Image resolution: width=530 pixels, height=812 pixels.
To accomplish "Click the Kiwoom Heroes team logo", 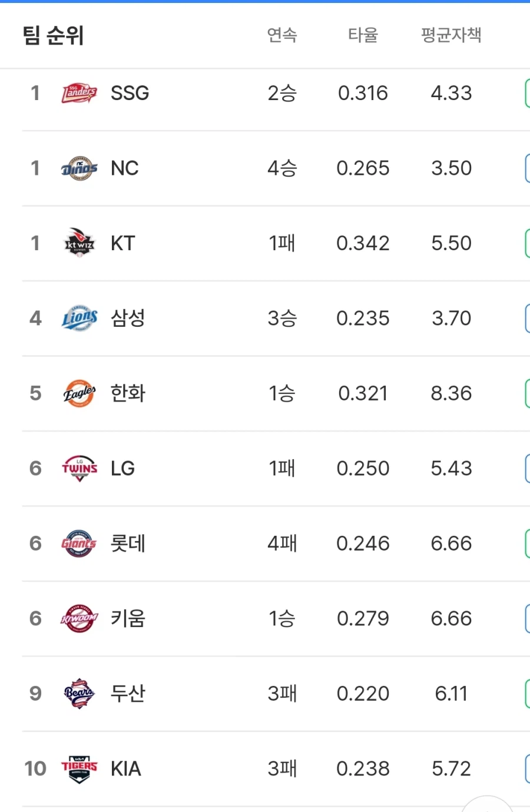I will 79,618.
